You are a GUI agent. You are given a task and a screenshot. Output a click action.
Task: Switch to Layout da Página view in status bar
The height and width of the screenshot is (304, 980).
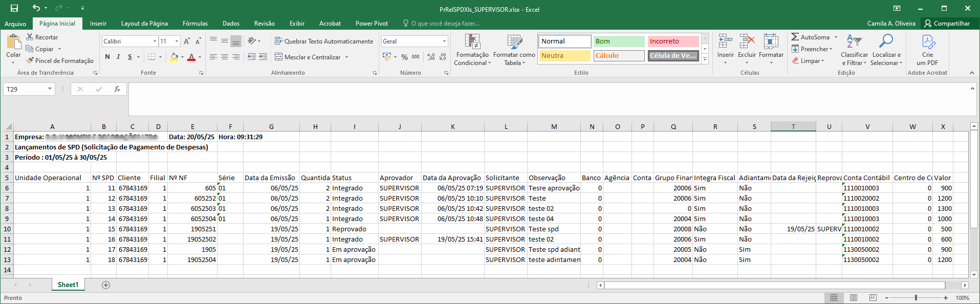[854, 297]
